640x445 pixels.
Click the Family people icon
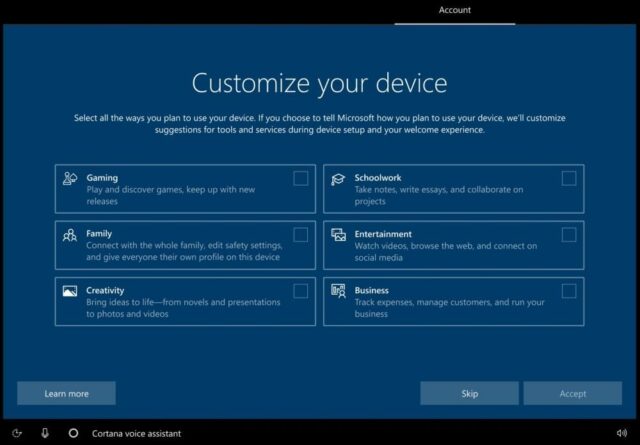[70, 235]
